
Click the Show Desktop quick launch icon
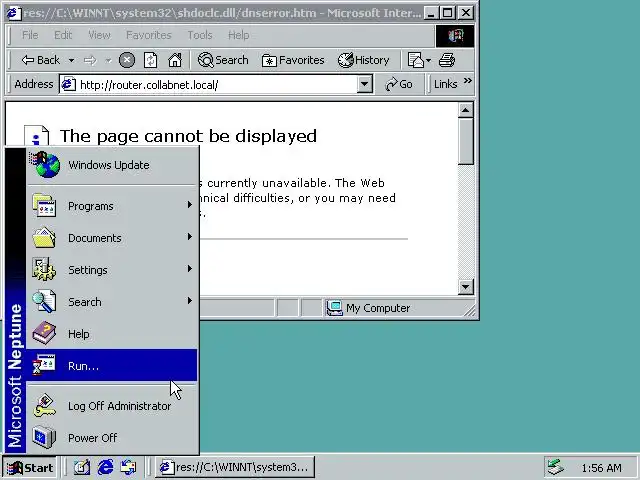click(82, 467)
